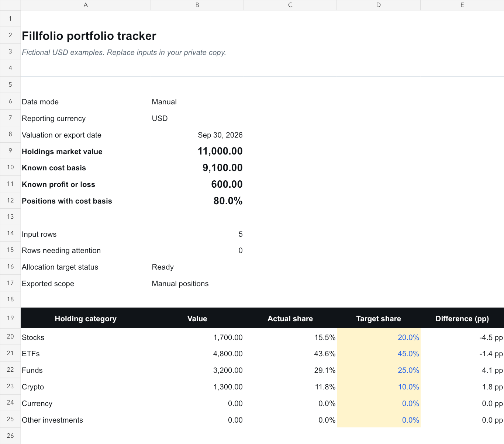Select the Stocks value 1,700.00 cell

tap(197, 337)
